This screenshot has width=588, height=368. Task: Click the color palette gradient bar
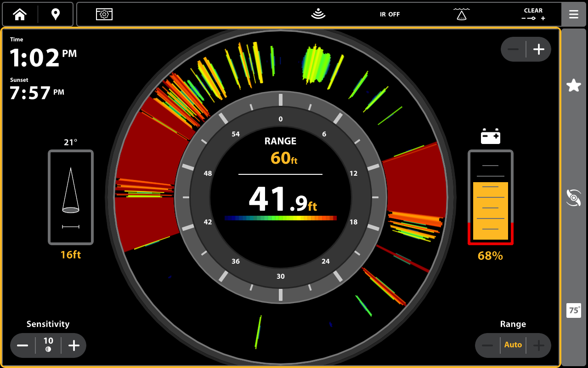tap(281, 218)
